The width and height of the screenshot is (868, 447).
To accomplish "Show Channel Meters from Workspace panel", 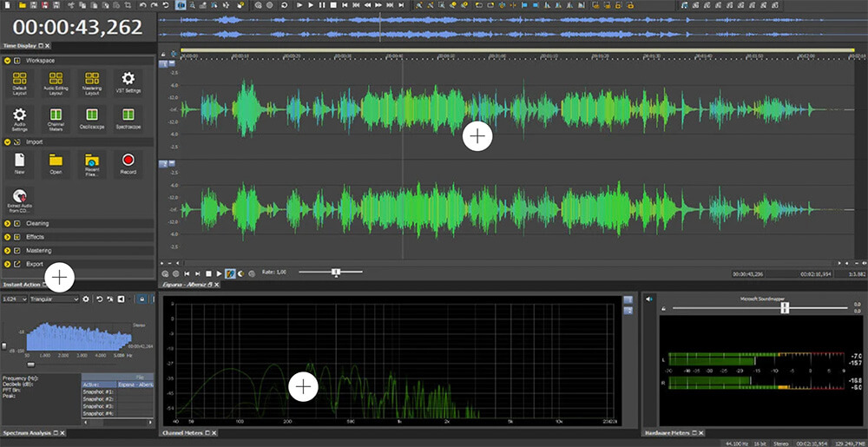I will tap(56, 119).
